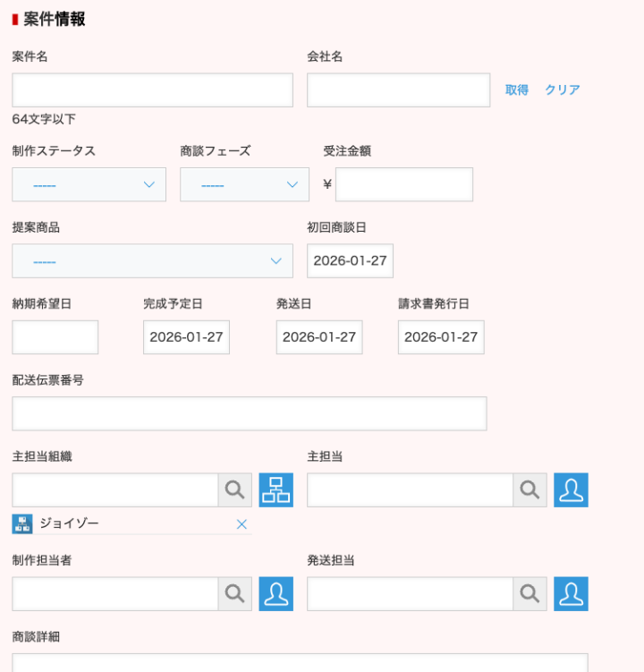The height and width of the screenshot is (672, 644).
Task: Click the empty 納期希望日 date field
Action: click(55, 337)
